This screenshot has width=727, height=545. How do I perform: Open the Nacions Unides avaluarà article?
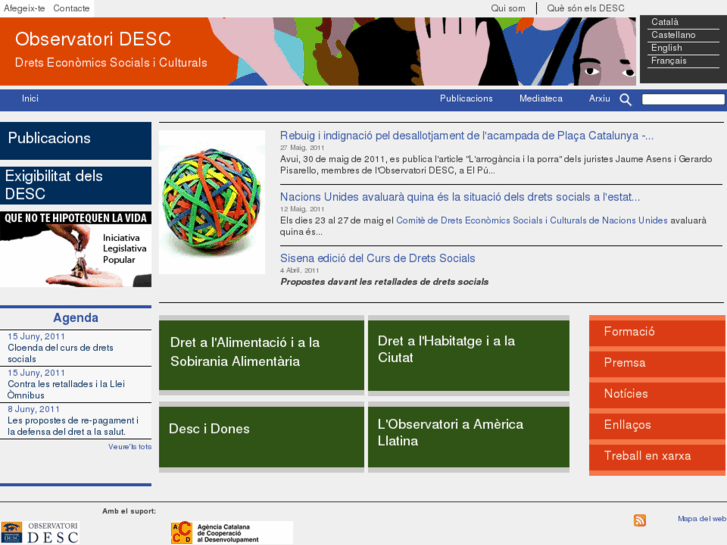460,197
